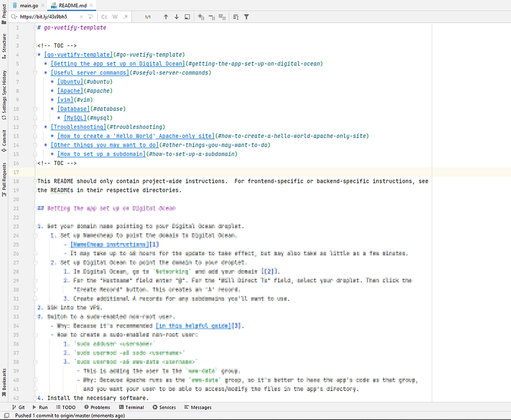Jump to the next search occurrence
This screenshot has height=420, width=511.
click(x=177, y=17)
